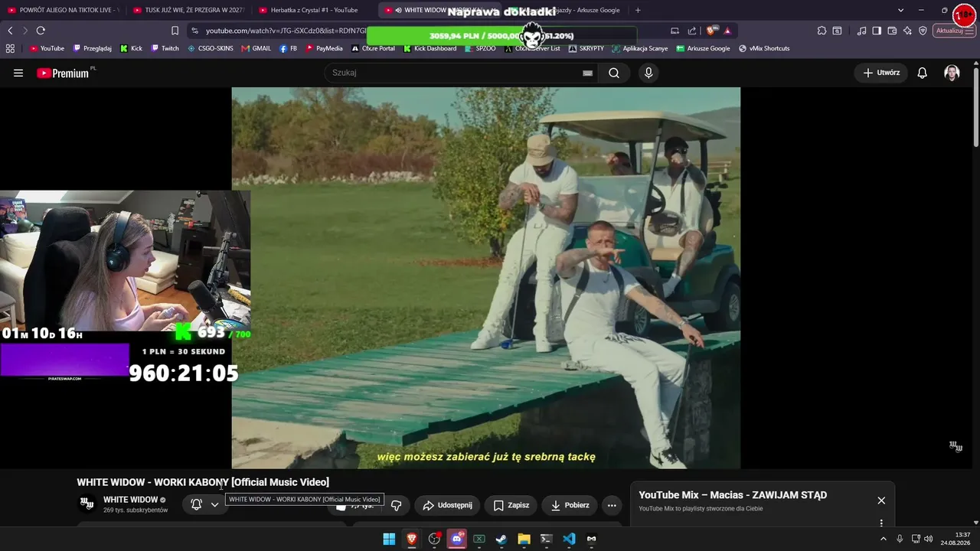Open Brave VPN shield icon
This screenshot has width=980, height=551.
[923, 31]
